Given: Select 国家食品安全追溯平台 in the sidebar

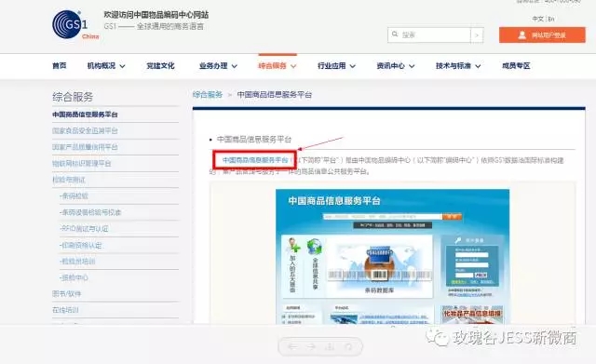Looking at the screenshot, I should tap(85, 130).
